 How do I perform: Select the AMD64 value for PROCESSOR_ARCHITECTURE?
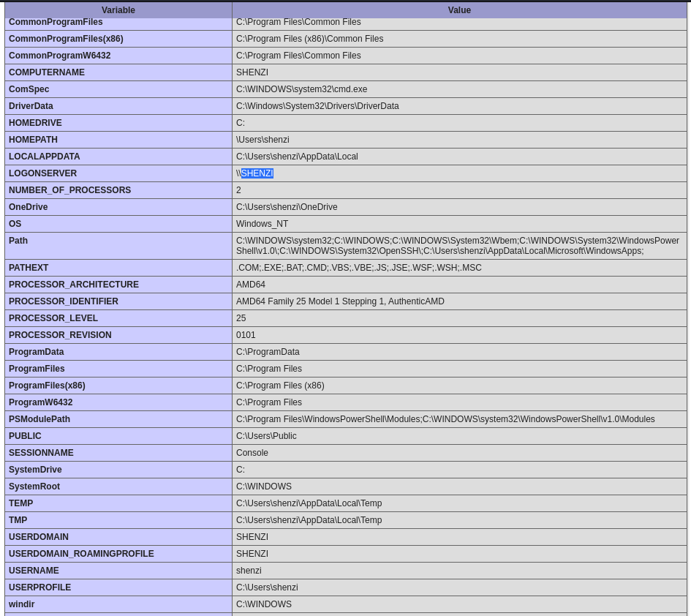coord(251,285)
